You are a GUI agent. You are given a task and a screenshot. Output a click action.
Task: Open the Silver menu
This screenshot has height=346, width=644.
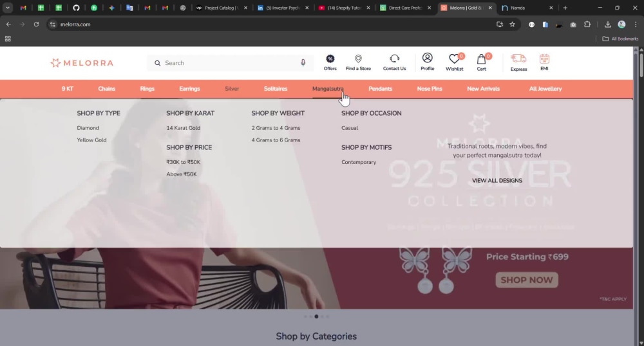click(232, 89)
